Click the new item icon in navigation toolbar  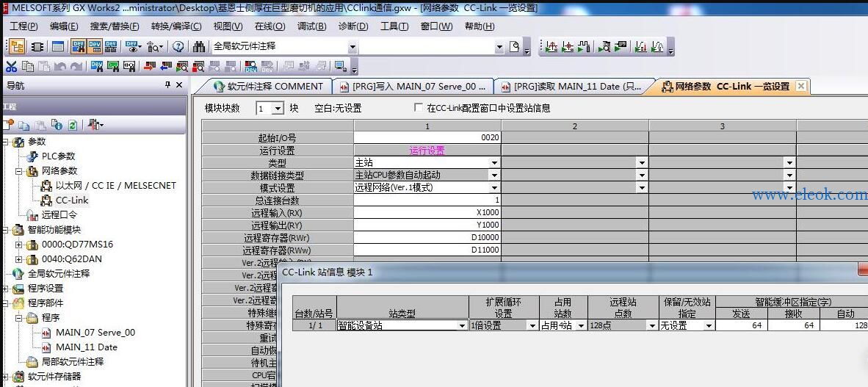[x=8, y=125]
